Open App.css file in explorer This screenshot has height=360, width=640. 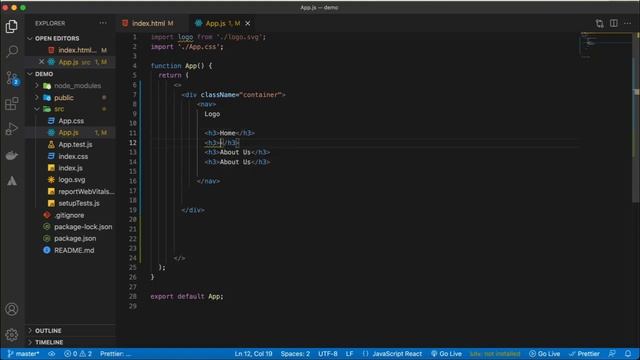[71, 121]
